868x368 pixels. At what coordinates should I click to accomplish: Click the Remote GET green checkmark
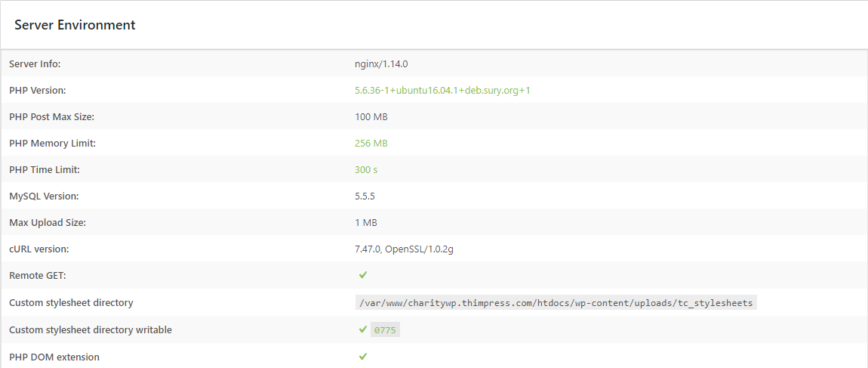[362, 275]
